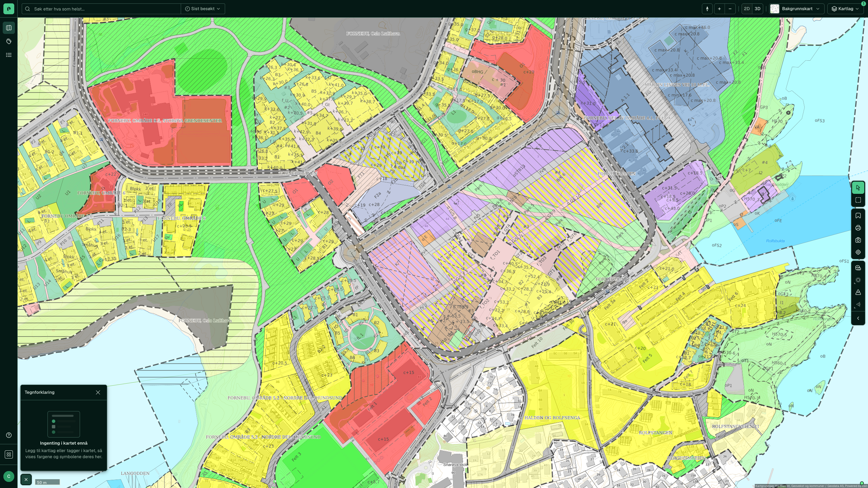Viewport: 868px width, 488px height.
Task: Open the map view sidebar icon
Action: (9, 28)
